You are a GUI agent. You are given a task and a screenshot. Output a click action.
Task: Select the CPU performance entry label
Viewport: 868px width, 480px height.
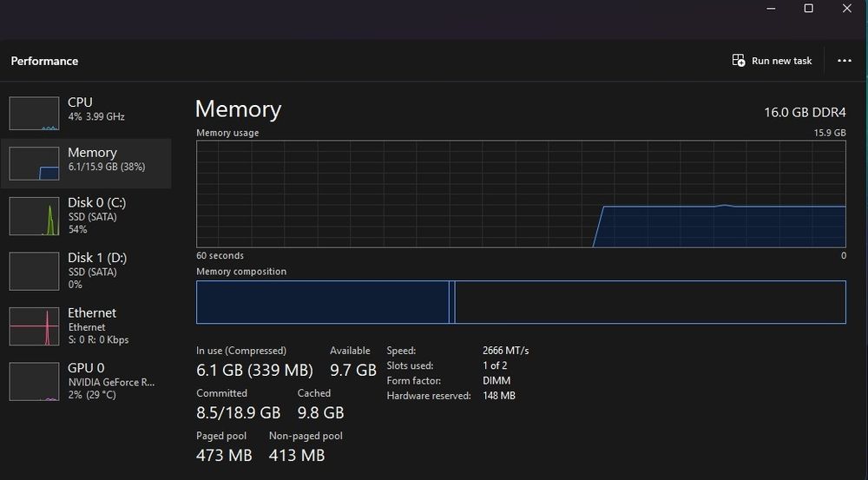[80, 102]
